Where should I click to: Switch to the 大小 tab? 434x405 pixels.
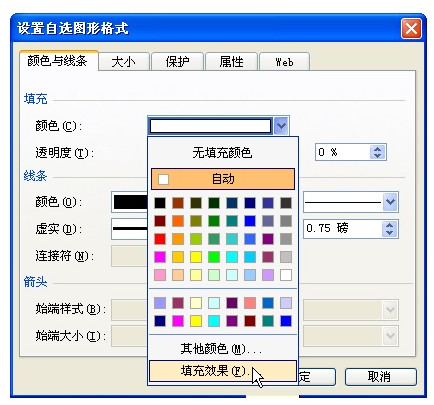124,62
